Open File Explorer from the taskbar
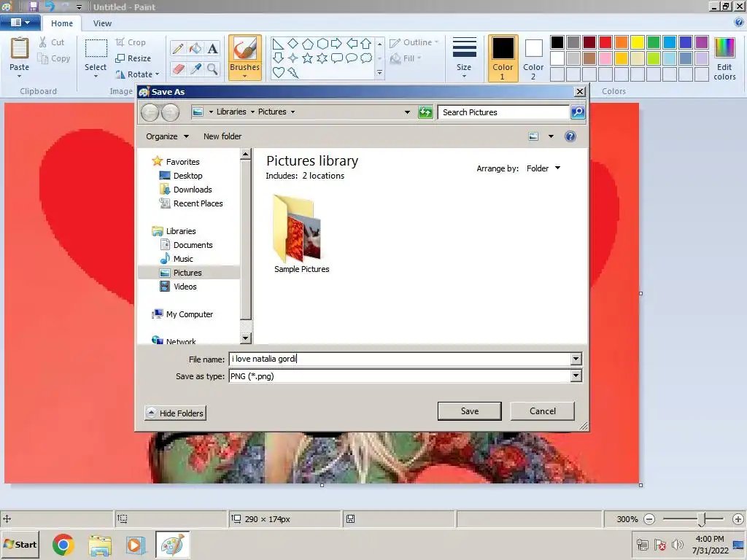This screenshot has height=560, width=747. click(100, 545)
